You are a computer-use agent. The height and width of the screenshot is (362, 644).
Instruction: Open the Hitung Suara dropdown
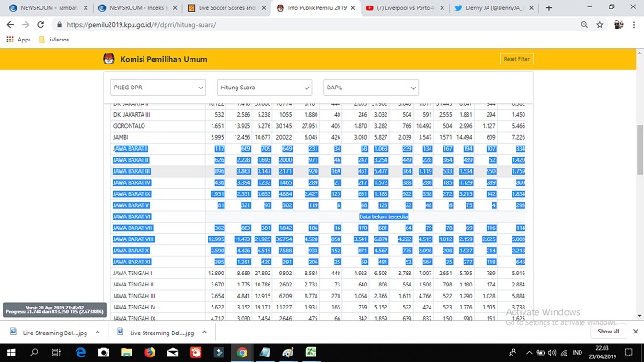point(265,88)
